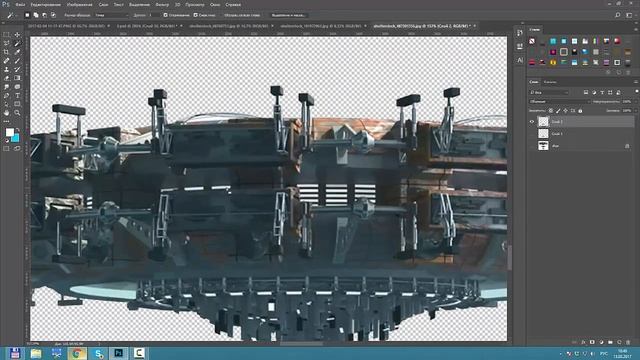
Task: Toggle filter for type layers
Action: pyautogui.click(x=602, y=93)
